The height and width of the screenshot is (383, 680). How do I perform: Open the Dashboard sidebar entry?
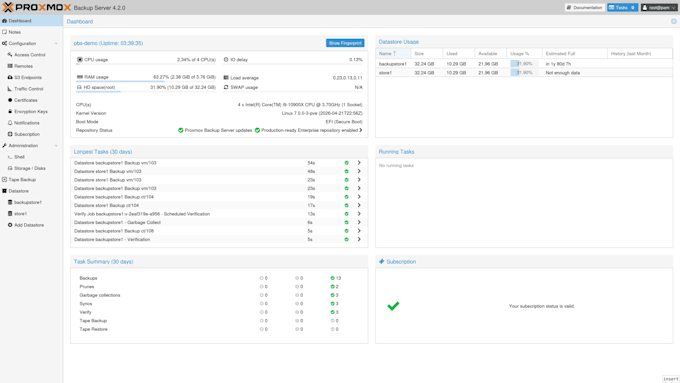(x=31, y=21)
